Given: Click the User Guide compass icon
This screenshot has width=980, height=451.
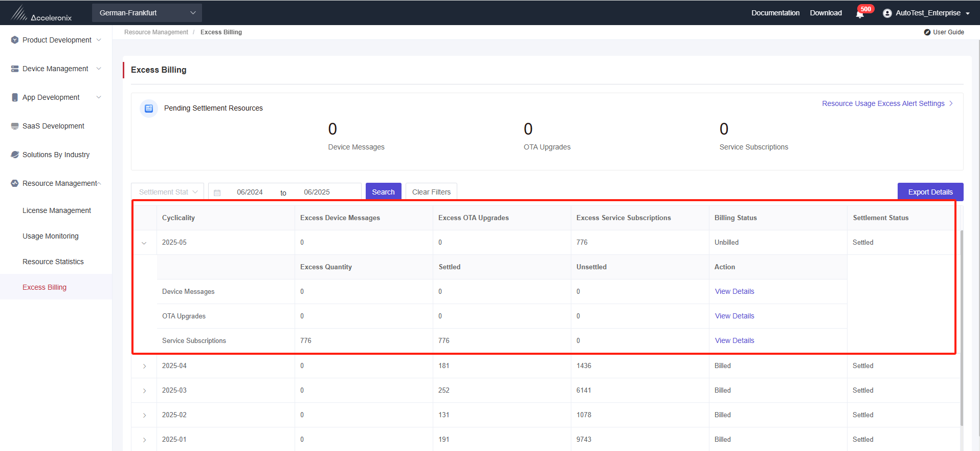Looking at the screenshot, I should 927,32.
